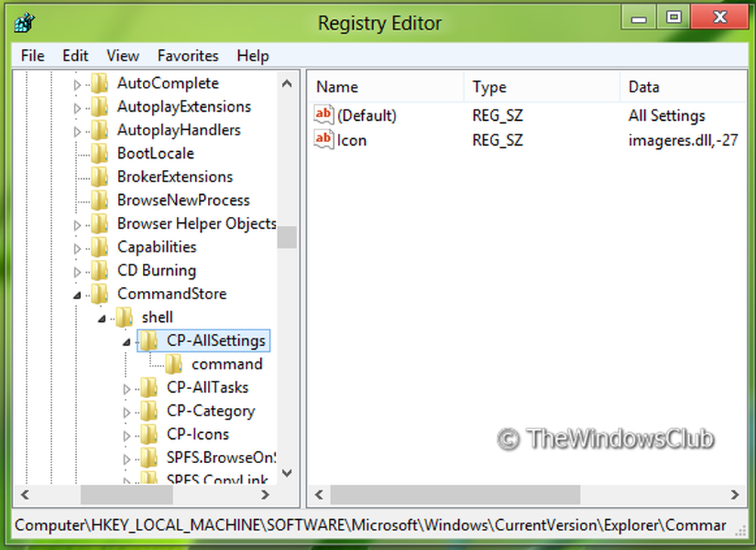The image size is (756, 550).
Task: Collapse the CommandStore key
Action: [x=77, y=295]
